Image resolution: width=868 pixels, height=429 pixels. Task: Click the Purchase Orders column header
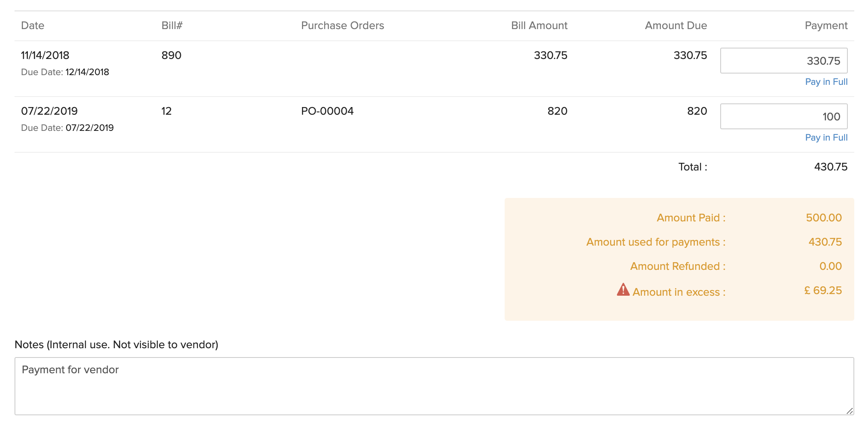(342, 26)
